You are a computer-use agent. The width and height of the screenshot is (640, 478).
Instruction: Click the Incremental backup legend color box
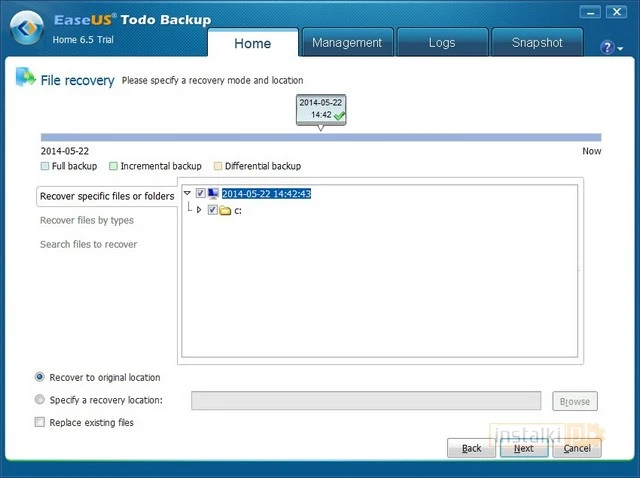pos(113,166)
